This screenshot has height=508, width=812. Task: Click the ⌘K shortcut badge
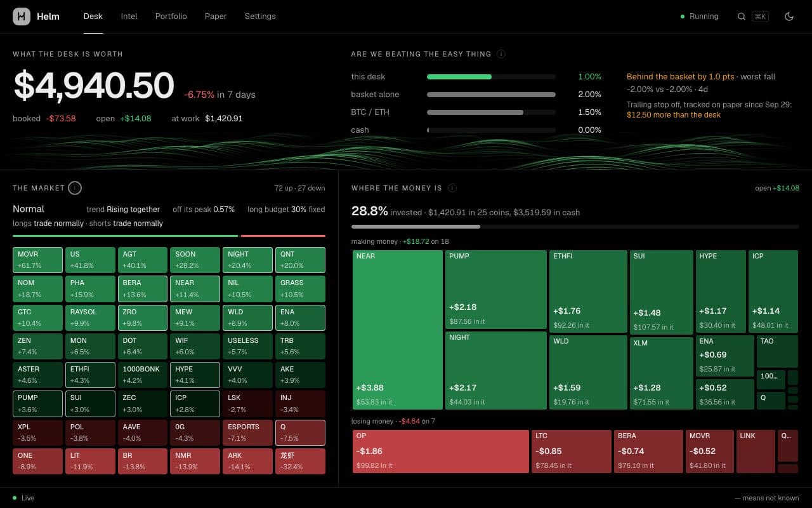(760, 17)
